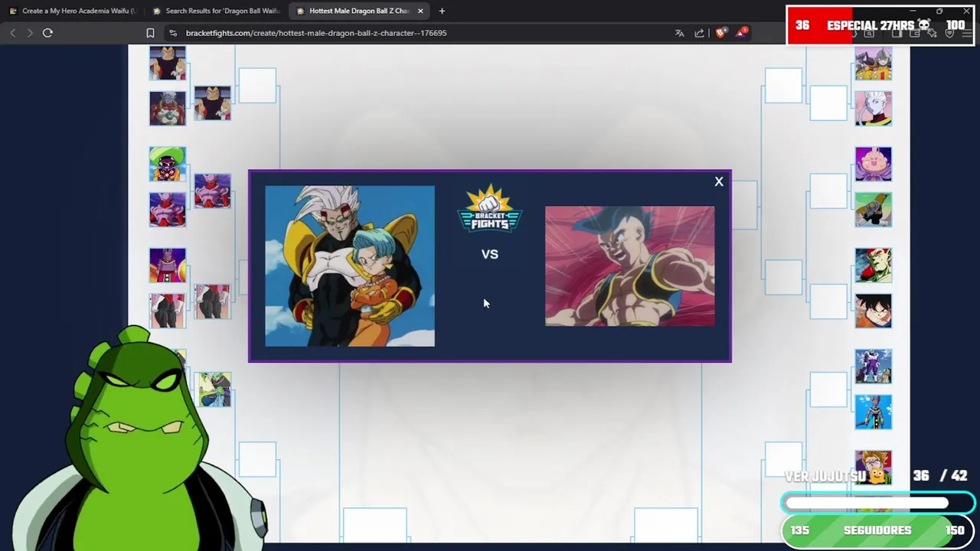Click the VER JUJUTSU goal label
Screen dimensions: 980x551
tap(835, 476)
